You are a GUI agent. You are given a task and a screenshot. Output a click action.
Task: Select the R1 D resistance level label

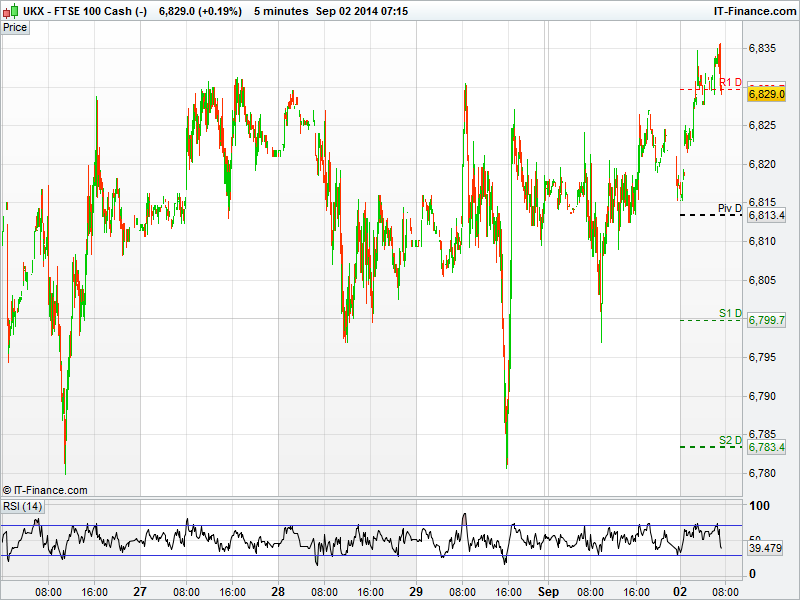click(x=730, y=83)
